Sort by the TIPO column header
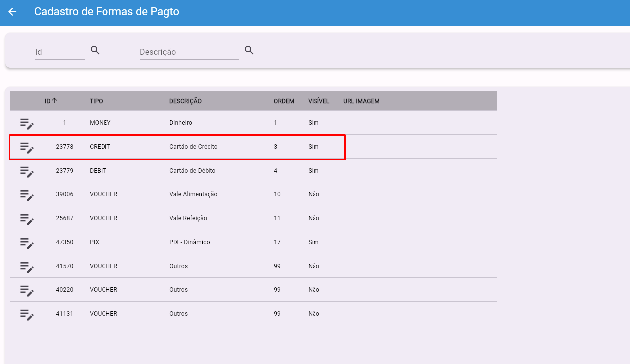Screen dimensions: 630x364 pos(96,101)
